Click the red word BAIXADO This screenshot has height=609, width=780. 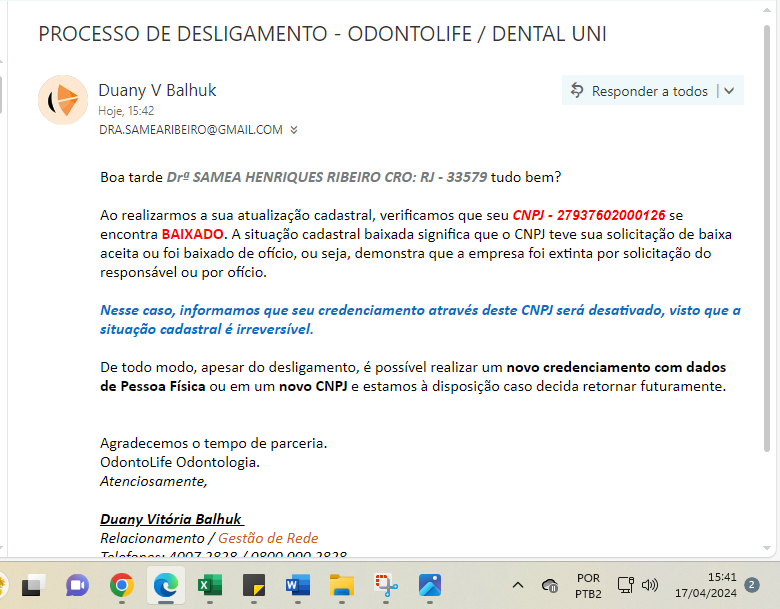pyautogui.click(x=193, y=234)
